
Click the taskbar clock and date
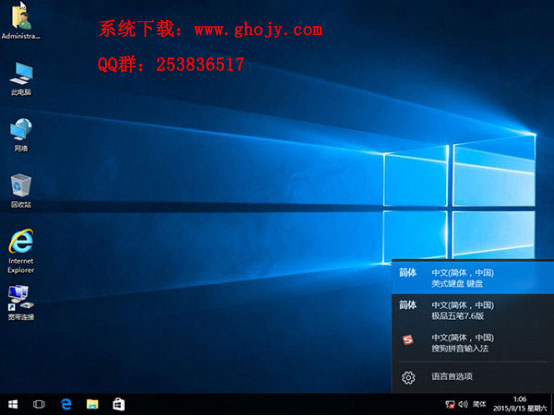(520, 404)
